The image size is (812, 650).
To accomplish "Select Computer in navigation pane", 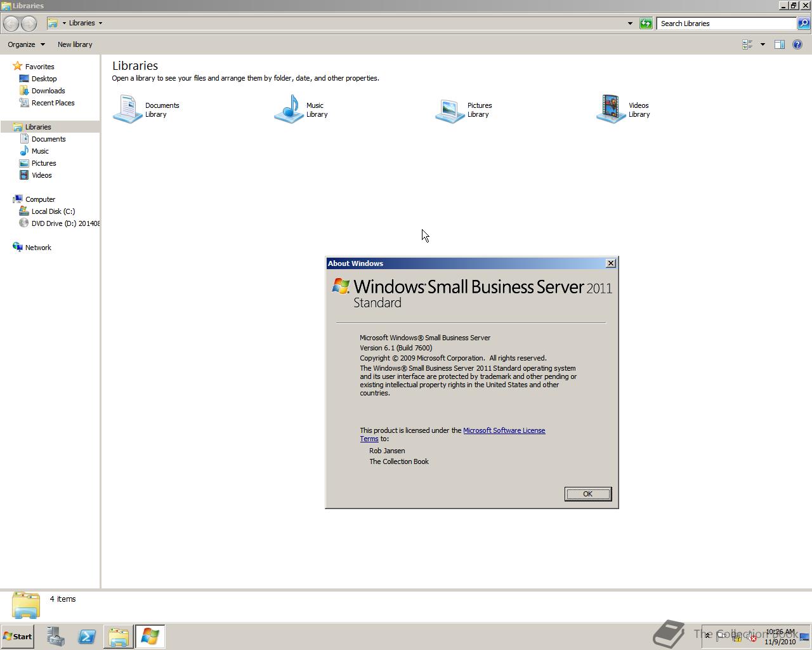I will 40,199.
